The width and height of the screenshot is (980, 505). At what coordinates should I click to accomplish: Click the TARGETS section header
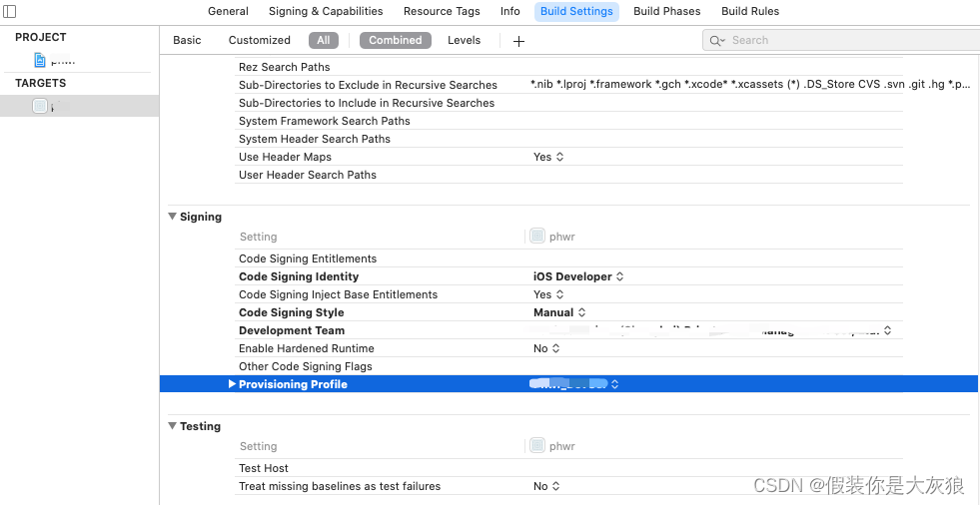click(x=41, y=83)
